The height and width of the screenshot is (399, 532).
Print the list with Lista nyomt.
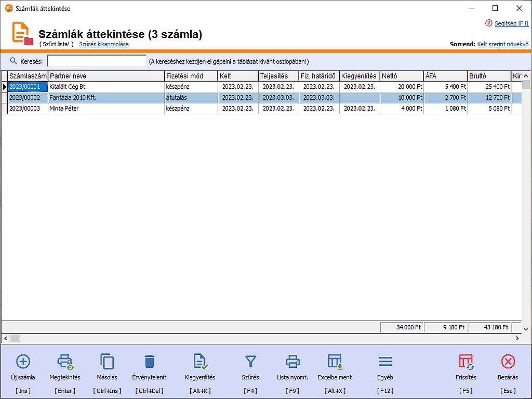coord(292,362)
